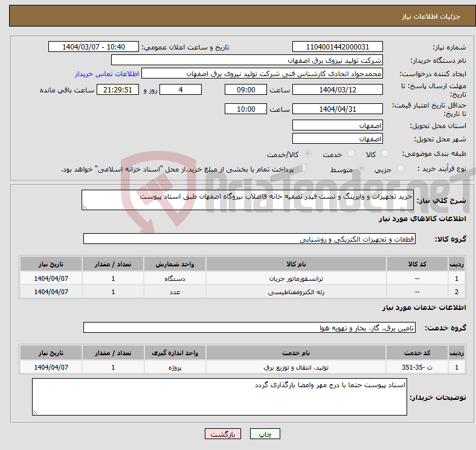The image size is (476, 450).
Task: Choose the جزیی purchase type radio
Action: (x=400, y=169)
